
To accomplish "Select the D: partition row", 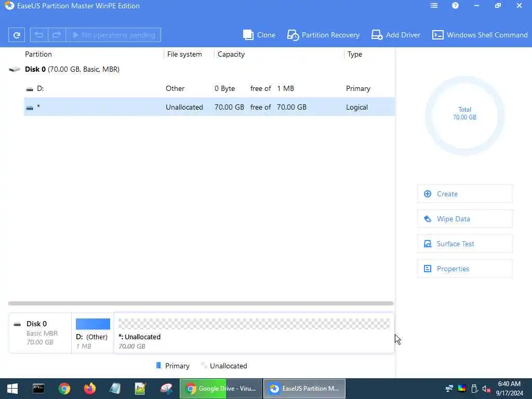I will (x=209, y=88).
